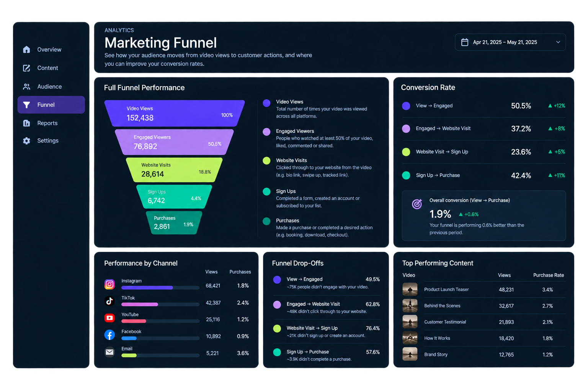Click the Engaged Viewers funnel segment
The image size is (588, 392).
point(175,142)
